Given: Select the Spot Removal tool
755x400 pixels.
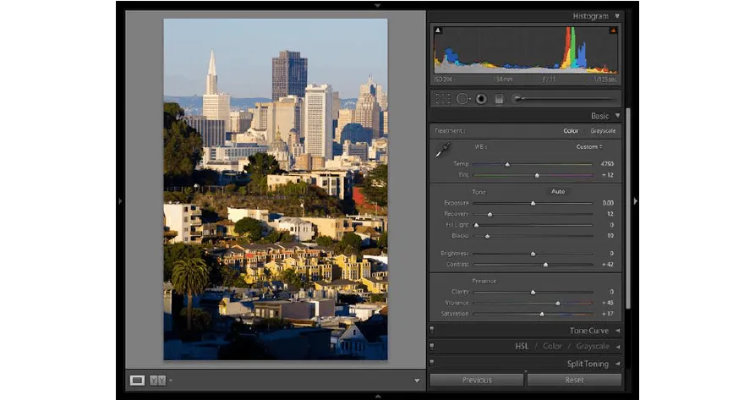Looking at the screenshot, I should [x=463, y=98].
